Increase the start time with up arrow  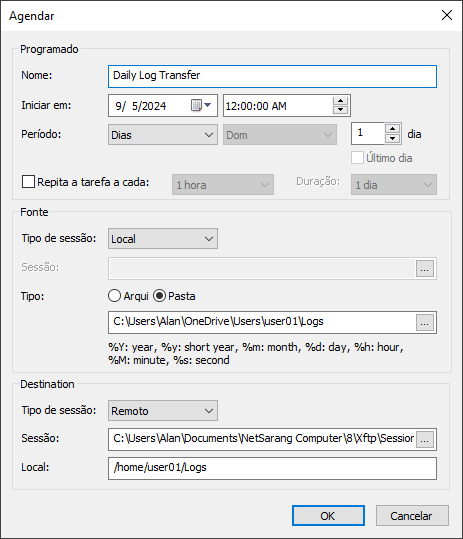coord(340,101)
